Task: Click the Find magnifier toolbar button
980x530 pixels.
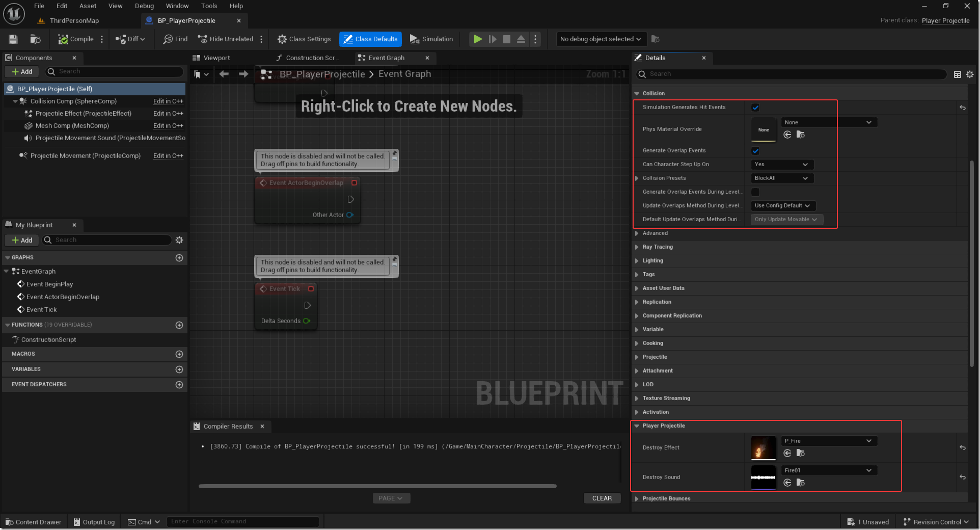Action: pos(175,39)
